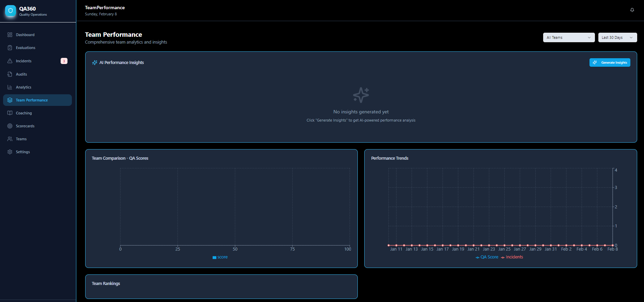The height and width of the screenshot is (302, 644).
Task: Open Settings from sidebar
Action: tap(37, 152)
